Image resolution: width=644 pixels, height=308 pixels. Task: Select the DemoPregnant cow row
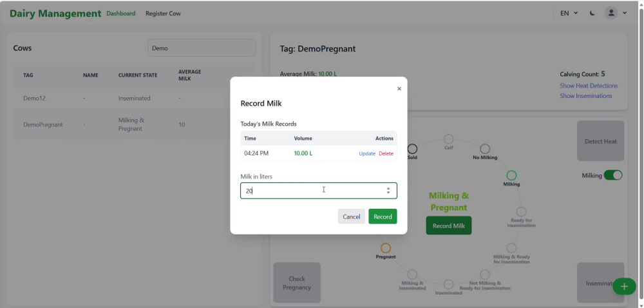(x=135, y=124)
